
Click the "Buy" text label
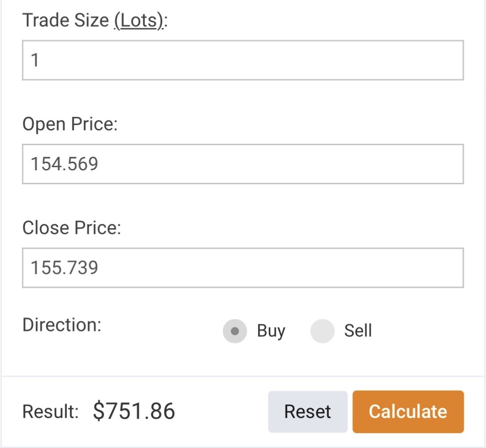click(271, 331)
